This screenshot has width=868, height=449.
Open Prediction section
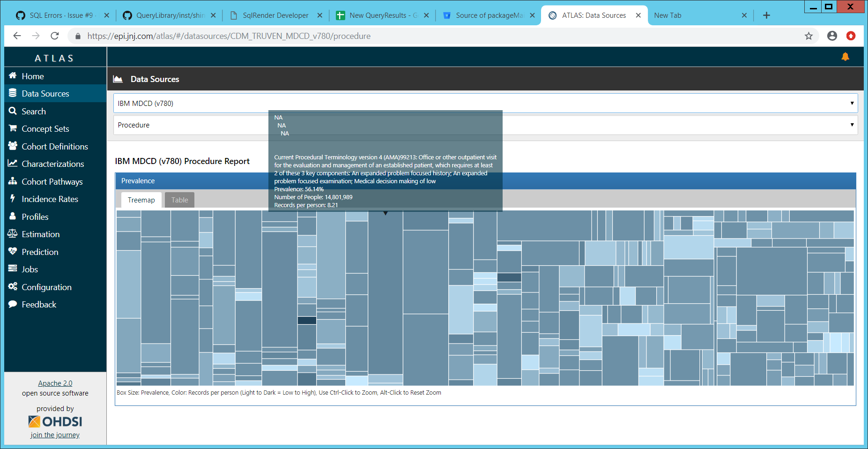(40, 252)
